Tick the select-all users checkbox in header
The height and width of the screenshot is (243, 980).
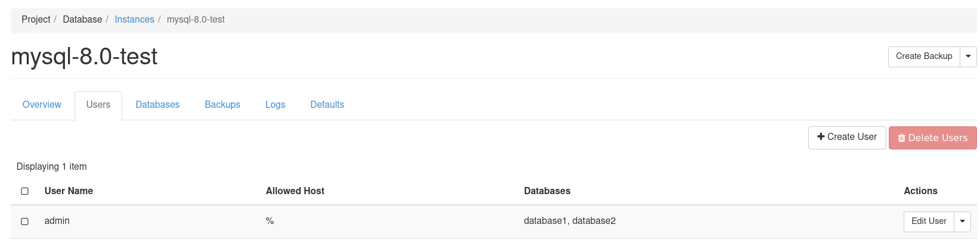point(24,191)
